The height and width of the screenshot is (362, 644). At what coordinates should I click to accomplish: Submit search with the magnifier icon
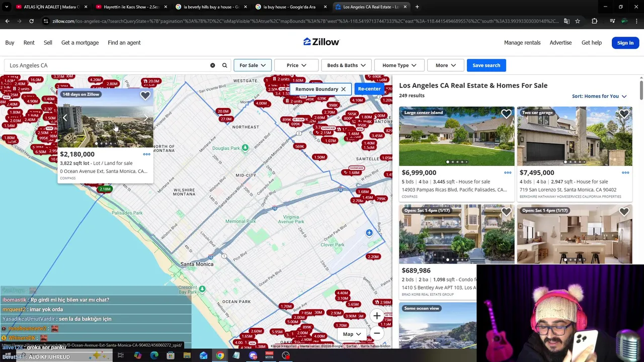pyautogui.click(x=225, y=65)
